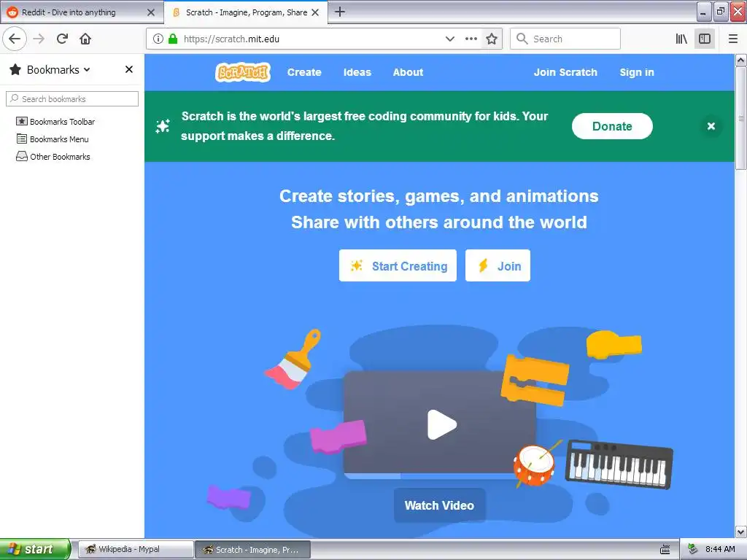
Task: Click the page scrollbar up arrow
Action: 741,60
